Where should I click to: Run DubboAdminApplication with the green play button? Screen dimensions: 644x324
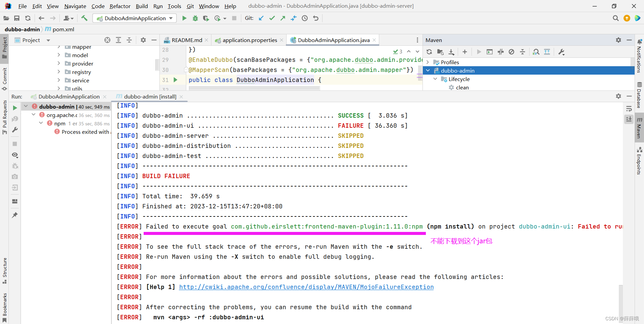[184, 18]
